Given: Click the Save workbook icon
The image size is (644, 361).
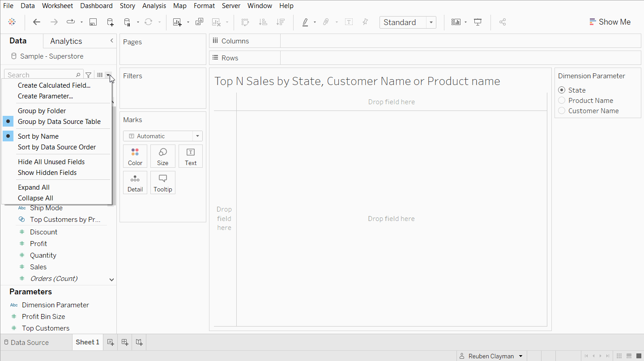Looking at the screenshot, I should click(93, 22).
